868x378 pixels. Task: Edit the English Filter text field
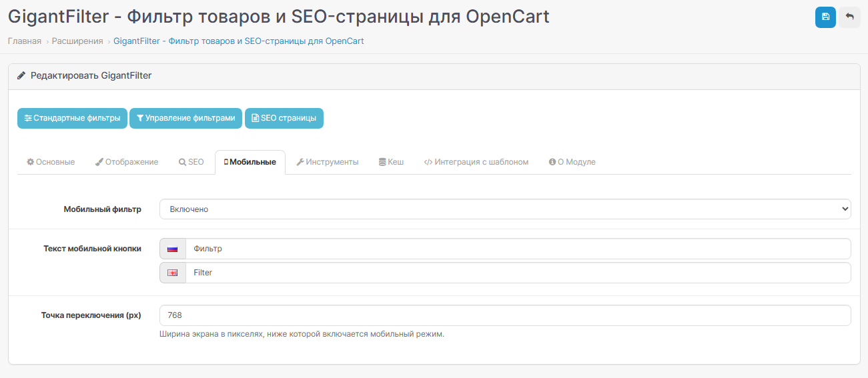[518, 273]
